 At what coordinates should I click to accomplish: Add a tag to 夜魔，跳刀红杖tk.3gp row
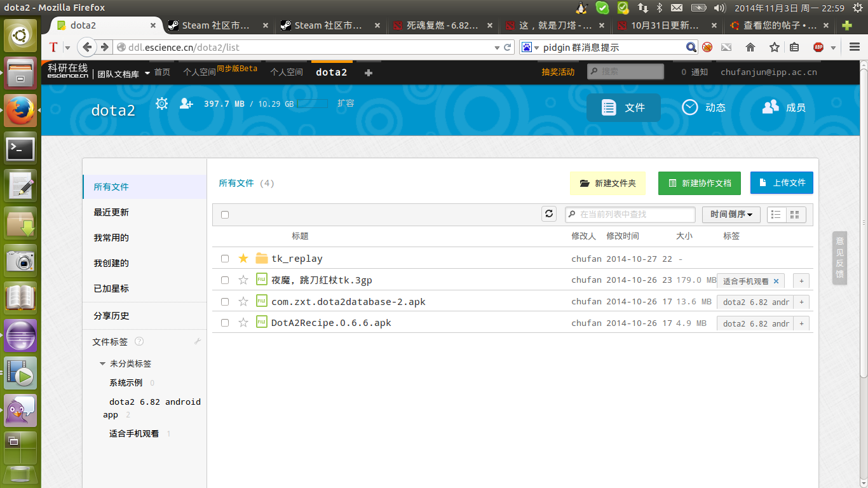[801, 281]
